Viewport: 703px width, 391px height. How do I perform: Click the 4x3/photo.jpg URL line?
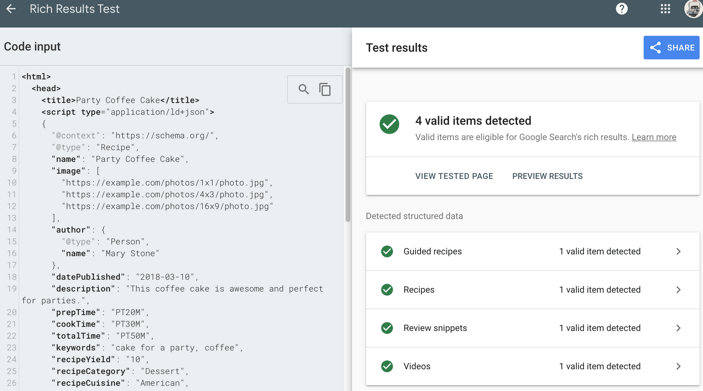point(167,194)
